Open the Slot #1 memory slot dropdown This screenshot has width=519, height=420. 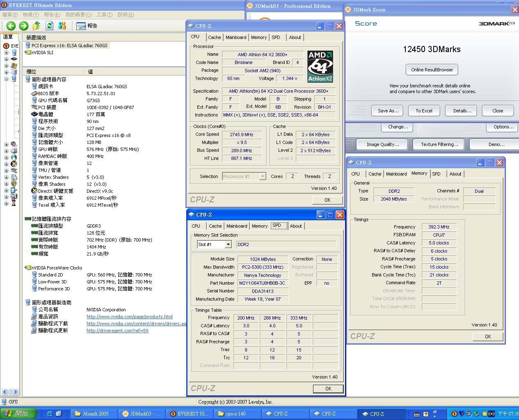coord(228,244)
